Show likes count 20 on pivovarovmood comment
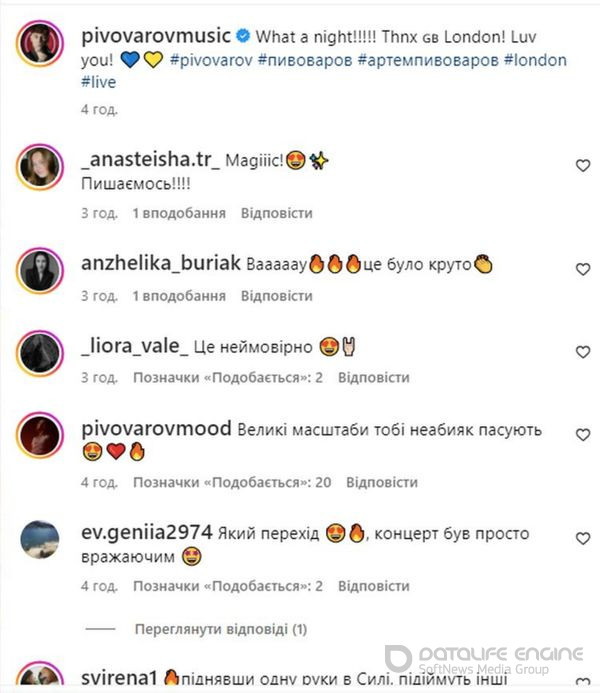Screen dimensions: 600x693 (x=232, y=482)
